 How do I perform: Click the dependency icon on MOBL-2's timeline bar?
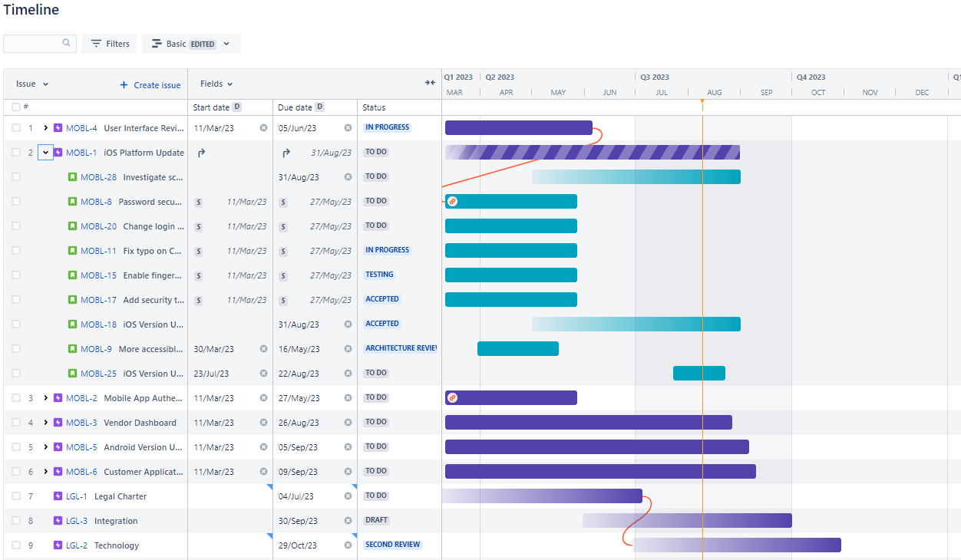tap(452, 397)
